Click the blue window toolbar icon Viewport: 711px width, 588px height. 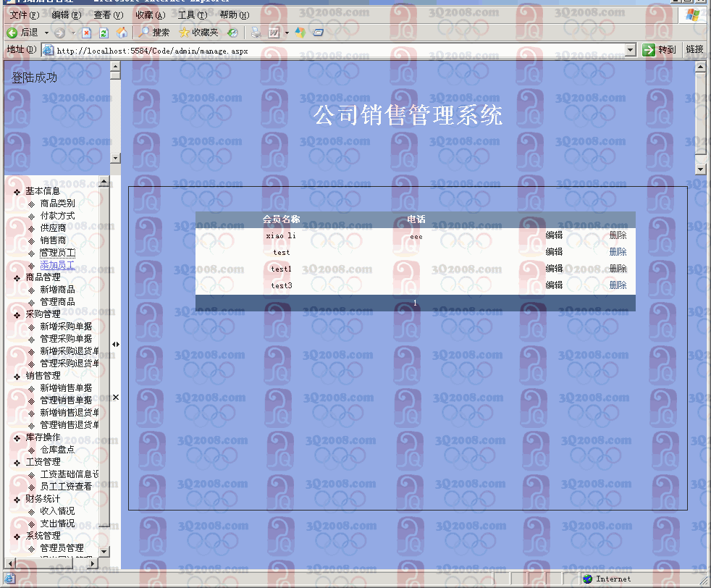pyautogui.click(x=319, y=33)
